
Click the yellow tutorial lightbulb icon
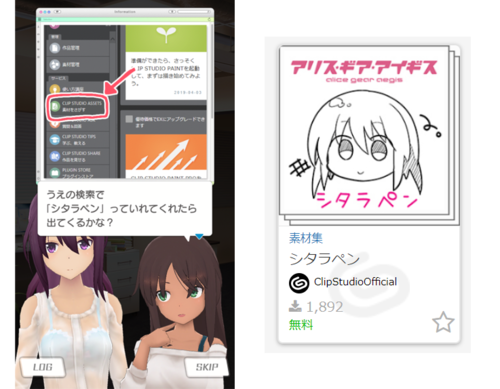[x=55, y=89]
